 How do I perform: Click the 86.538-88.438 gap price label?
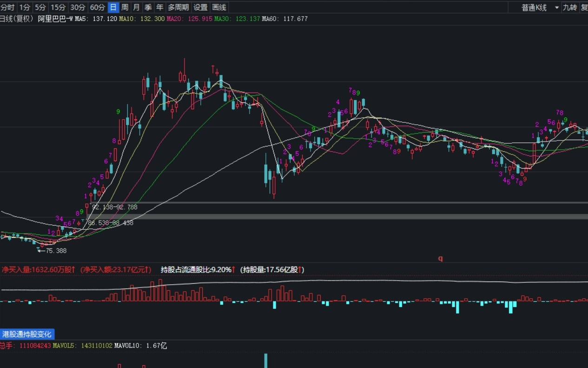(x=111, y=223)
